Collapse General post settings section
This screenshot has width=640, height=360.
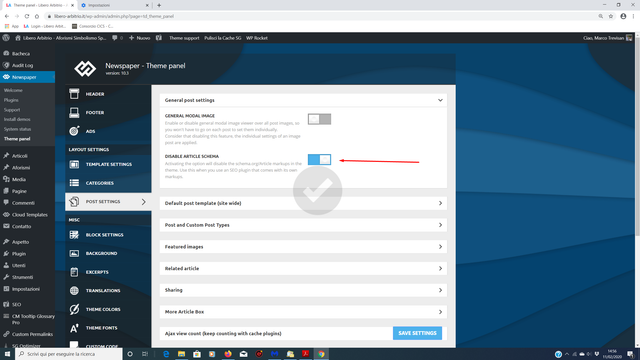[303, 100]
